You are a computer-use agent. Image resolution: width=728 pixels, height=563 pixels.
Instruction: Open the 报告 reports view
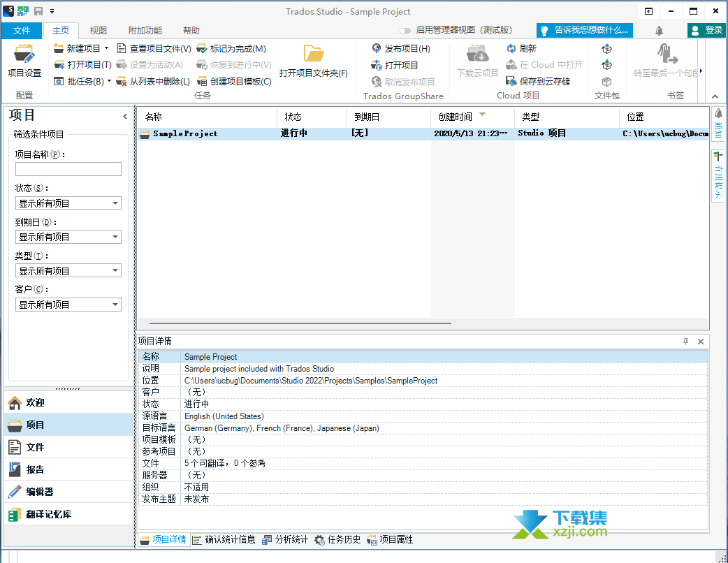68,469
